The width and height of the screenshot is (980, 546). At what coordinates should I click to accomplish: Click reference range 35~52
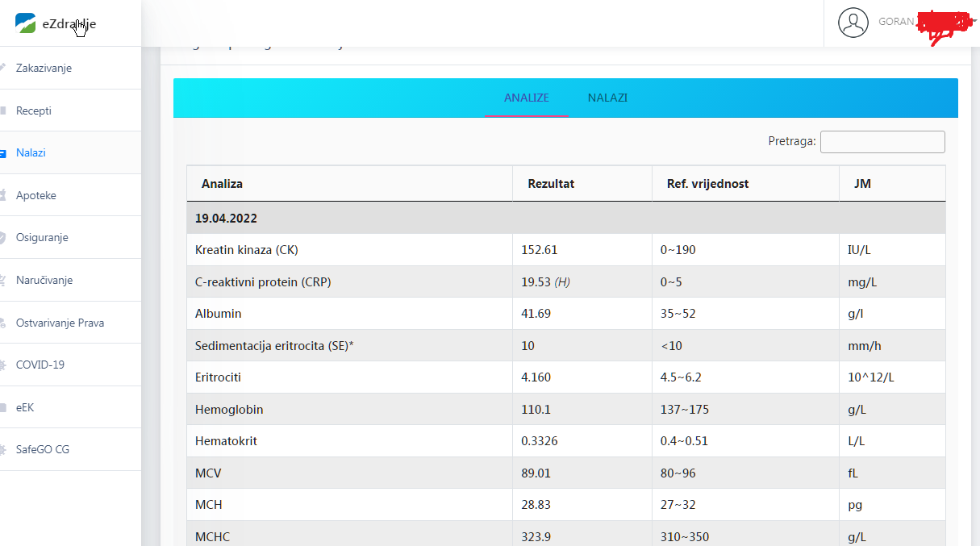(x=678, y=313)
